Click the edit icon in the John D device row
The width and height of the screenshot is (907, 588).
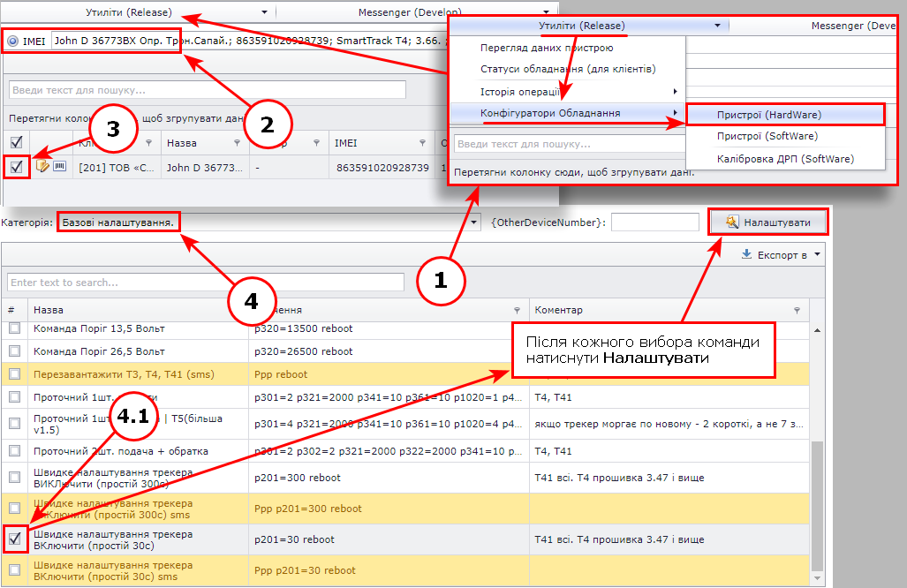click(x=42, y=167)
